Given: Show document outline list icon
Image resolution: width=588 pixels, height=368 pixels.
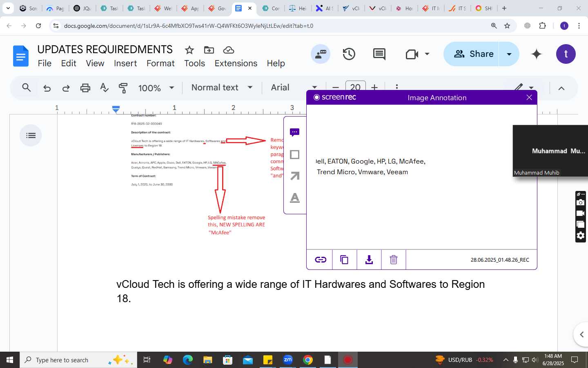Looking at the screenshot, I should (x=31, y=135).
